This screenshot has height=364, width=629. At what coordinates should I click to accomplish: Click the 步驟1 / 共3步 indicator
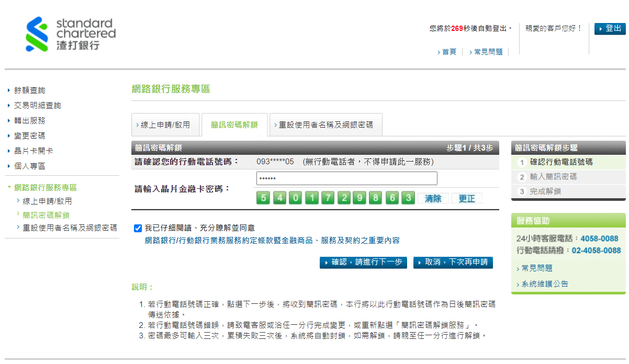469,148
